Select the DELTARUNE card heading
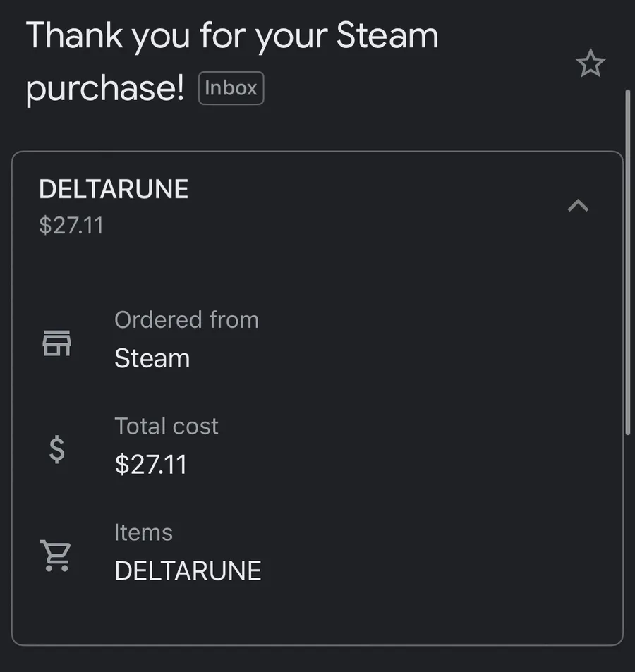 coord(114,189)
